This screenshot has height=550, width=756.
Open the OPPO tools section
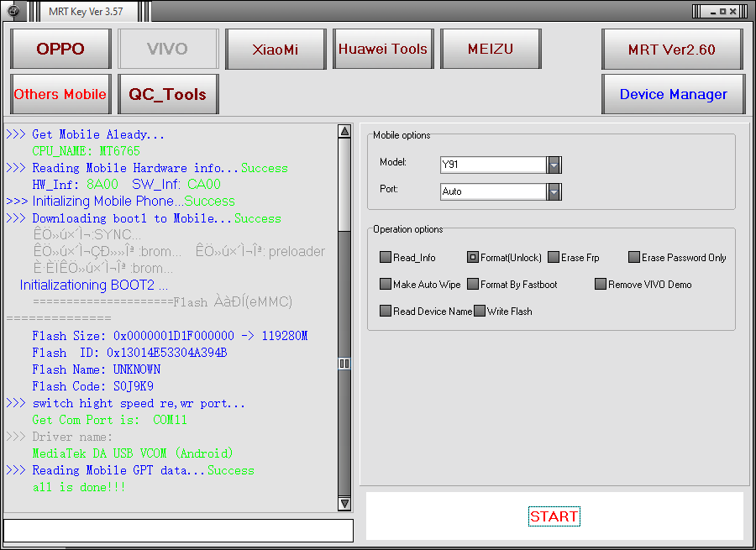coord(60,49)
